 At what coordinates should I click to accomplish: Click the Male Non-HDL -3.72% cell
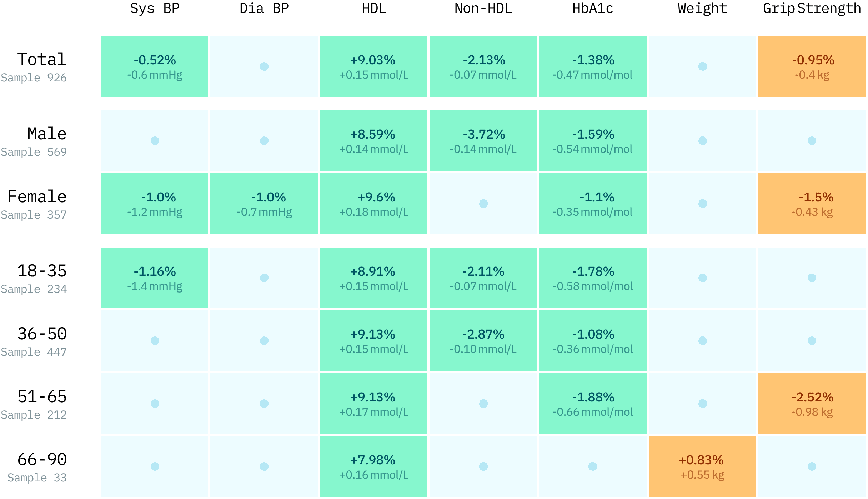pos(483,141)
